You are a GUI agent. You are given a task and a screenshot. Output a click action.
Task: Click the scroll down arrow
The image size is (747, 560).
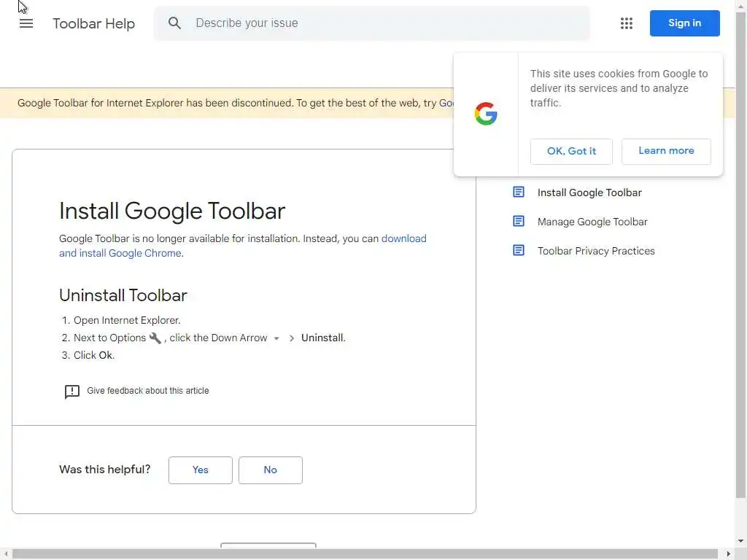(x=741, y=541)
